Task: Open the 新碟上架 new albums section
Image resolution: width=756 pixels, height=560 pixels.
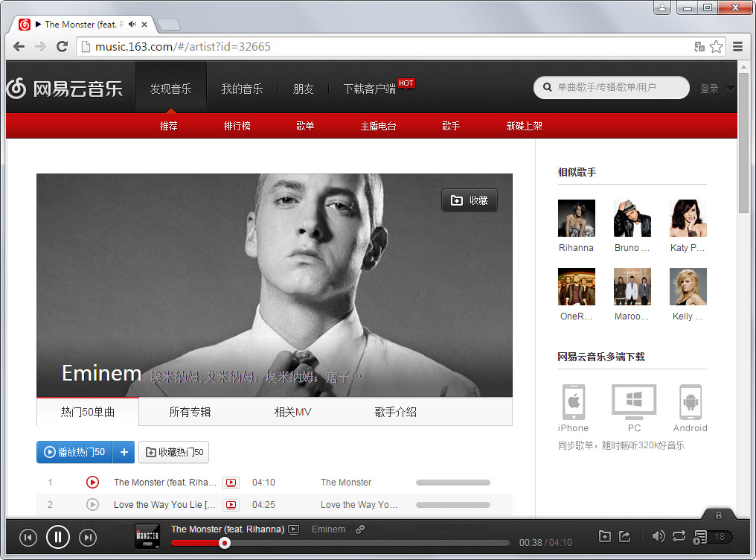Action: (x=524, y=126)
